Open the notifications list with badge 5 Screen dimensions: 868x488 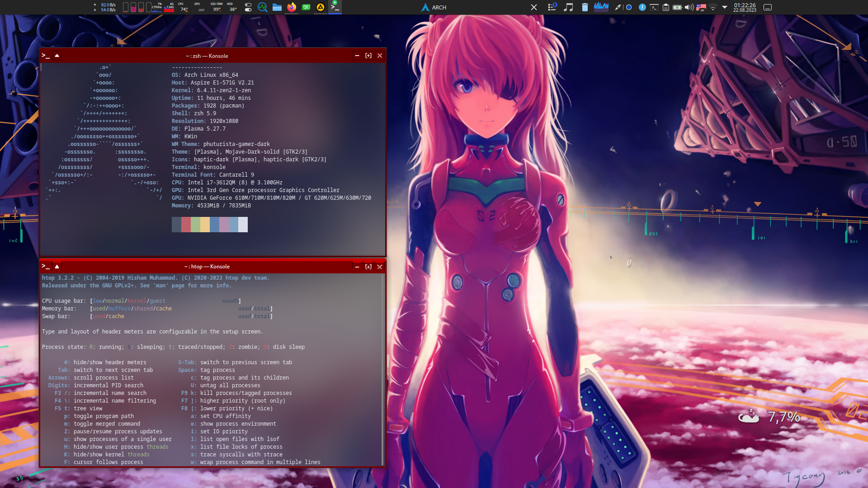(x=552, y=7)
